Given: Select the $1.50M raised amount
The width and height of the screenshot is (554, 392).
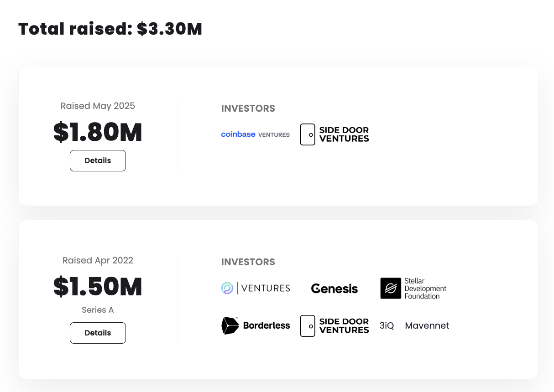Looking at the screenshot, I should point(98,286).
